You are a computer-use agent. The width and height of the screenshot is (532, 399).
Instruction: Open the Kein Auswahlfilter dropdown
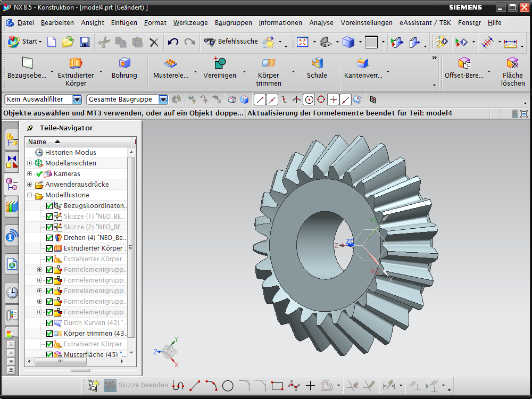point(77,99)
